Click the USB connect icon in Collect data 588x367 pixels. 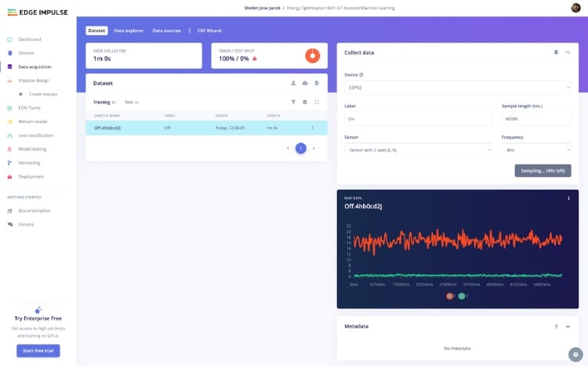[x=568, y=52]
